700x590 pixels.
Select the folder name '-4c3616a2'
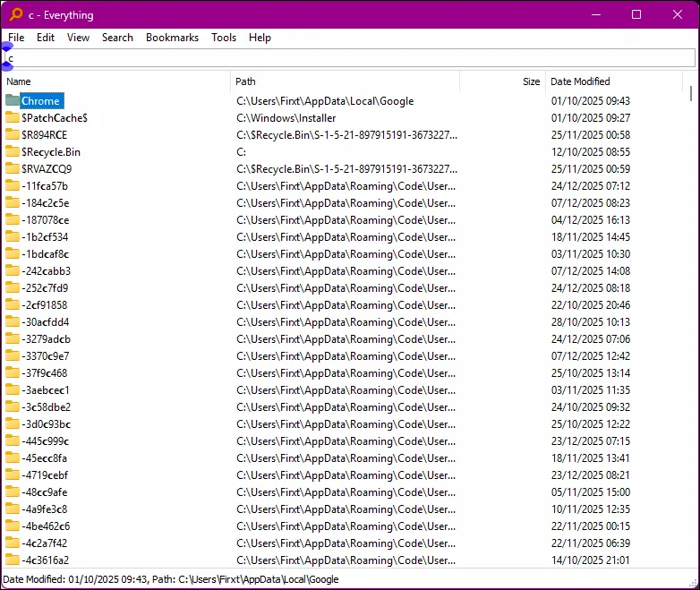coord(45,560)
